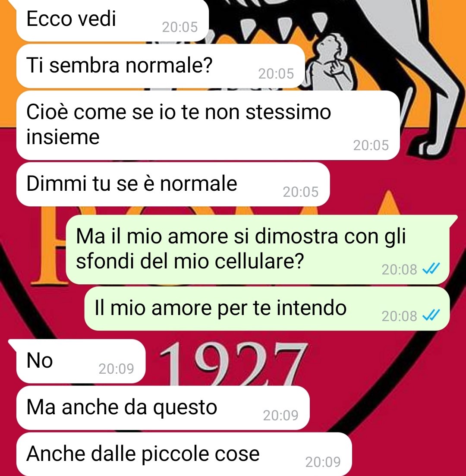Select the 'Ma anche da questo' message

pos(163,408)
